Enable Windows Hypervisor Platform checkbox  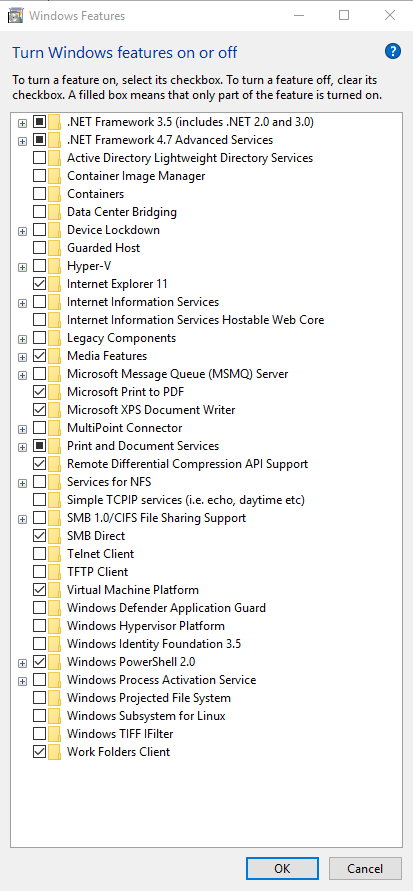pos(39,626)
